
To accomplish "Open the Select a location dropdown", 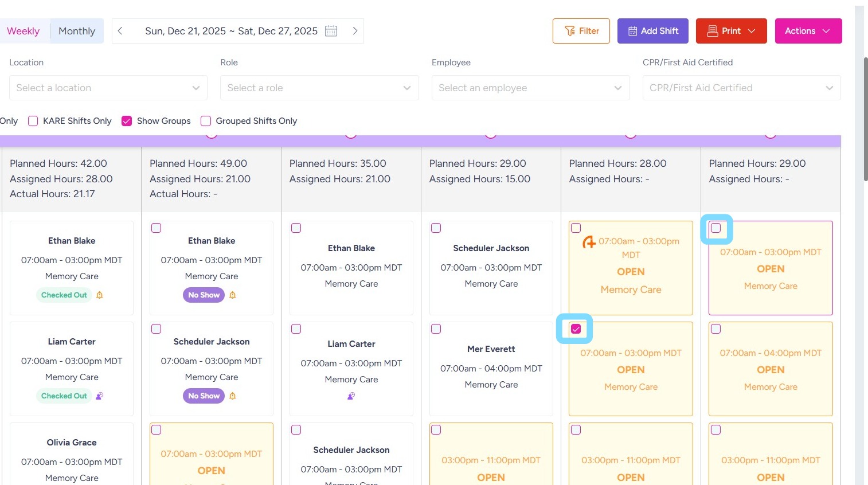I will tap(108, 88).
